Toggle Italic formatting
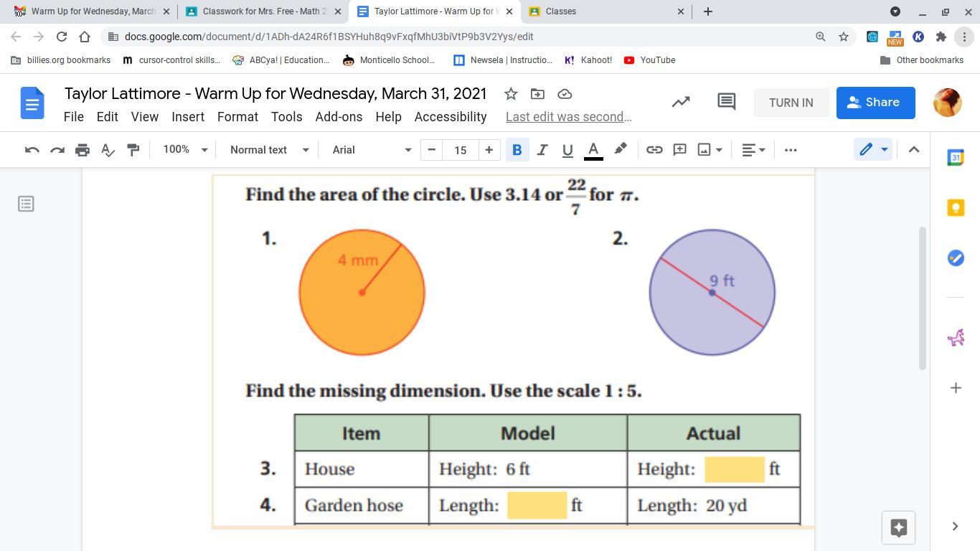 [x=542, y=150]
